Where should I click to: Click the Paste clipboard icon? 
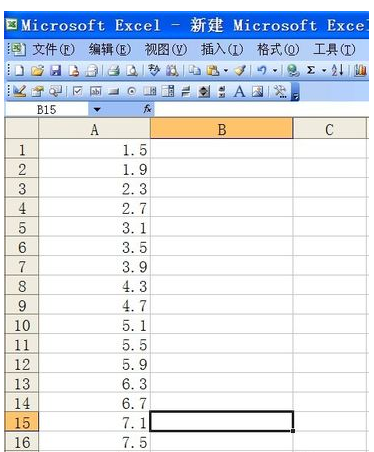point(213,70)
